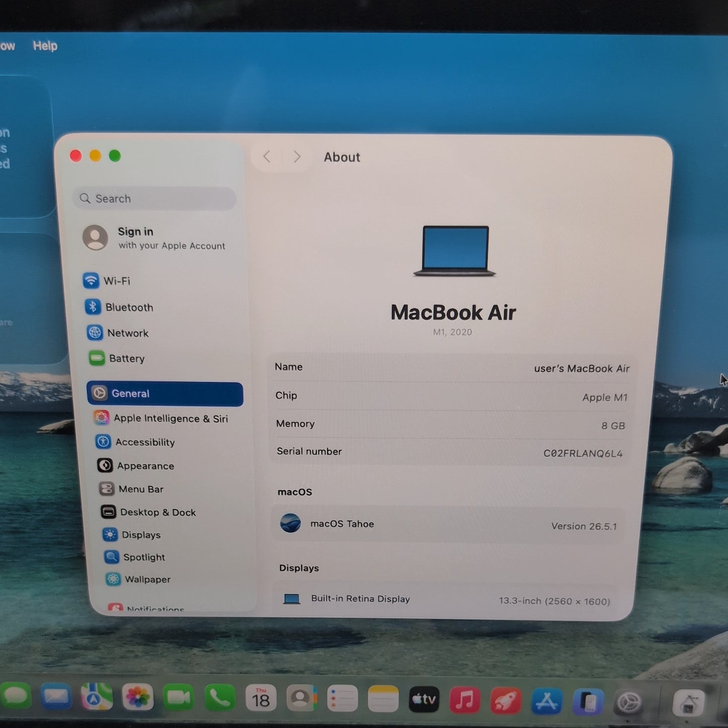The width and height of the screenshot is (728, 728).
Task: Open the Help menu
Action: pyautogui.click(x=45, y=46)
